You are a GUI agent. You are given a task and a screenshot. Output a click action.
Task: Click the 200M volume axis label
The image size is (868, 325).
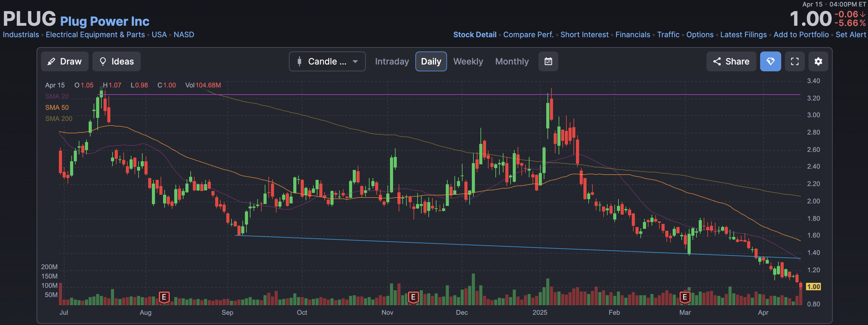[49, 267]
